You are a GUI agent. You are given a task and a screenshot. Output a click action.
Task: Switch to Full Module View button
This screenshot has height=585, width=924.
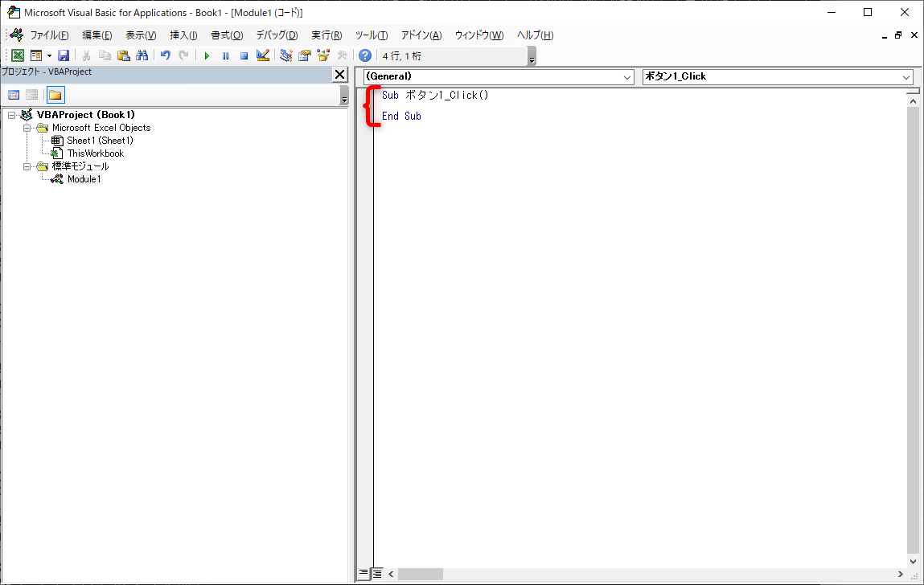click(x=377, y=573)
